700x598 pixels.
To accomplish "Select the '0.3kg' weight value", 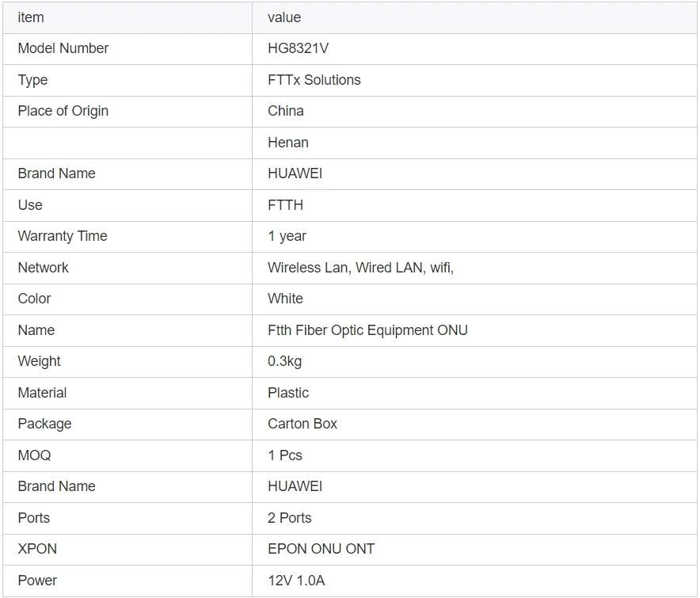I will coord(284,361).
